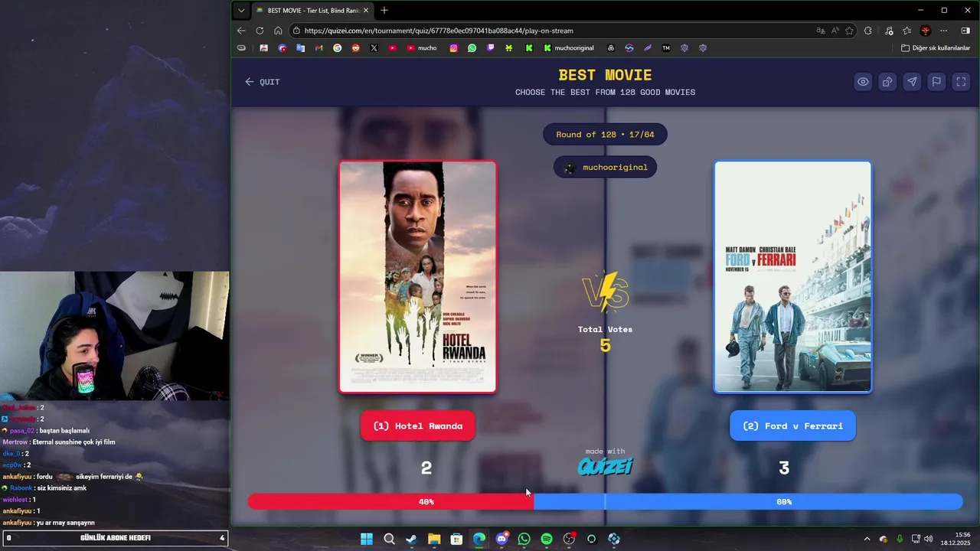Open the X (Twitter) bookmark
The width and height of the screenshot is (980, 551).
click(x=374, y=47)
